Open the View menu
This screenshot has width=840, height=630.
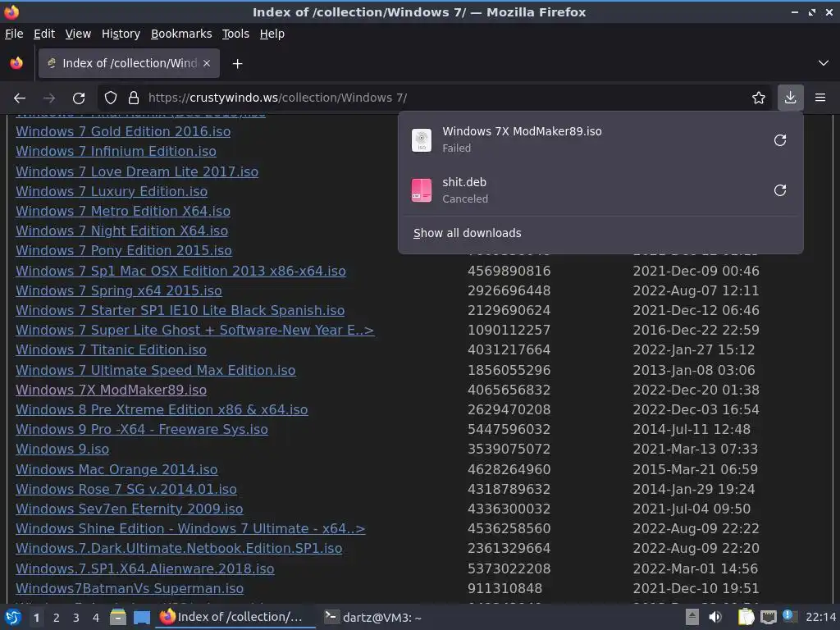(78, 34)
